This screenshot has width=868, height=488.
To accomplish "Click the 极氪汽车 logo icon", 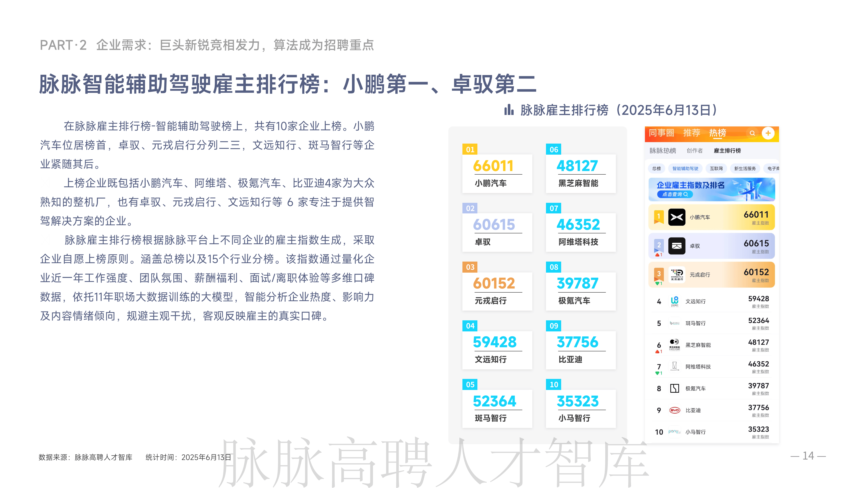I will coord(674,388).
